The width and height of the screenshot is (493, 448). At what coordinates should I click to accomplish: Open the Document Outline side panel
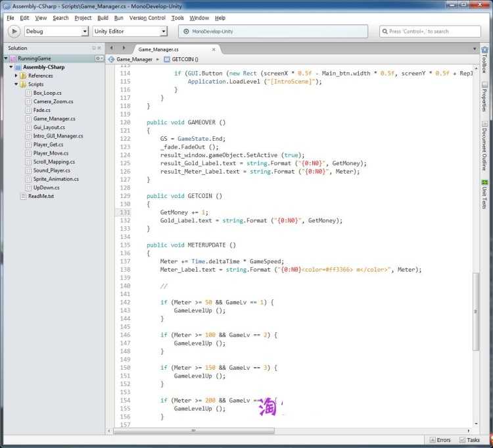pyautogui.click(x=484, y=146)
